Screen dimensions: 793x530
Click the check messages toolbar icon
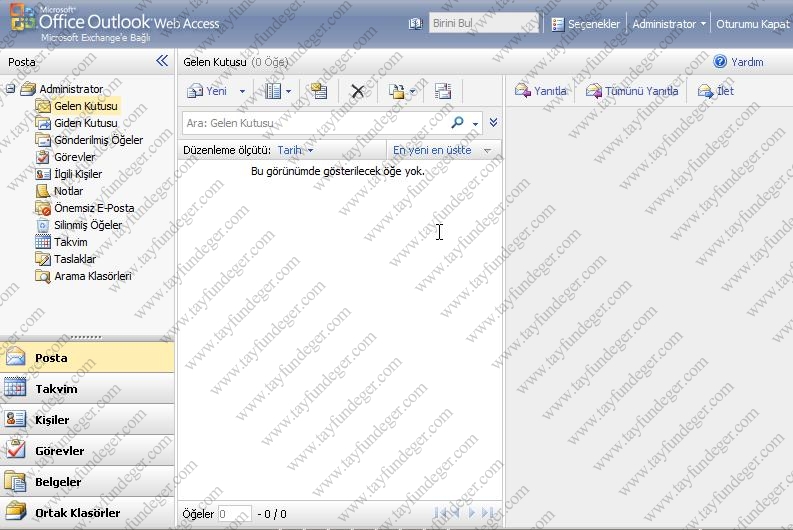pyautogui.click(x=319, y=91)
